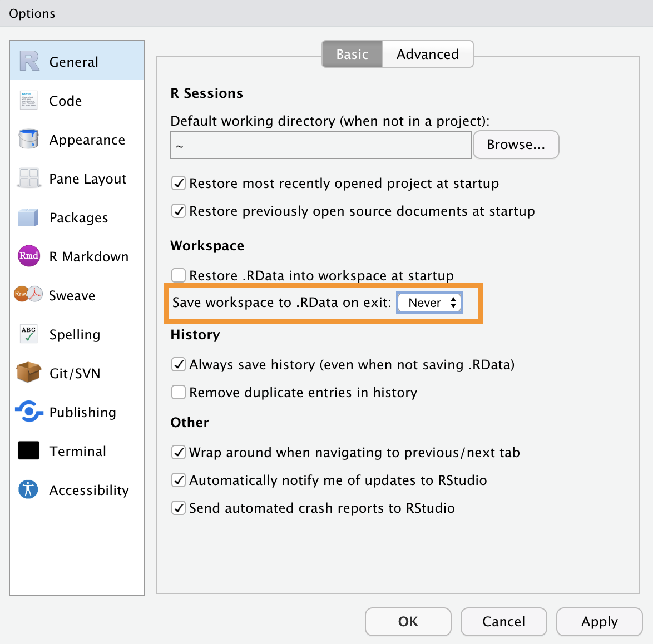Open the Terminal category label
Image resolution: width=653 pixels, height=644 pixels.
(77, 451)
